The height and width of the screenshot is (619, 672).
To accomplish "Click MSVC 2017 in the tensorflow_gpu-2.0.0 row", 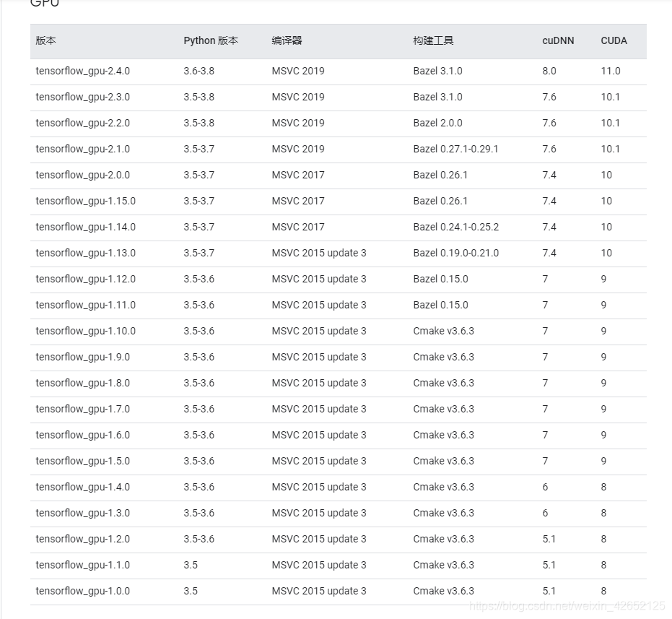I will (298, 175).
